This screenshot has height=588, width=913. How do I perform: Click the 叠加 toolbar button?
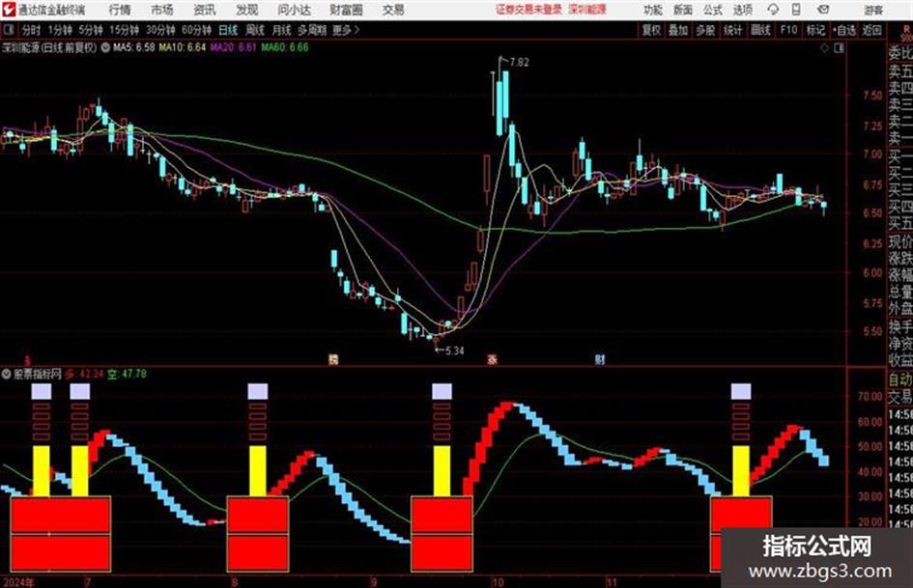(678, 30)
